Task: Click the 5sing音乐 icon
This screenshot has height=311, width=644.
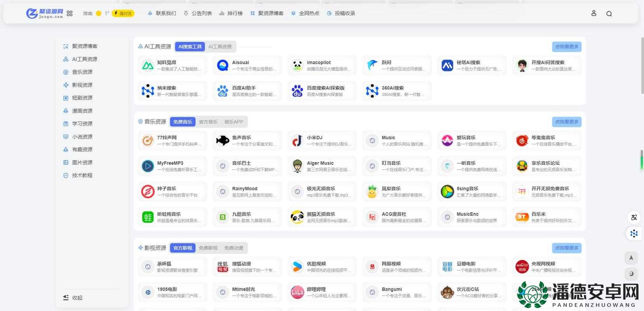Action: click(x=447, y=192)
